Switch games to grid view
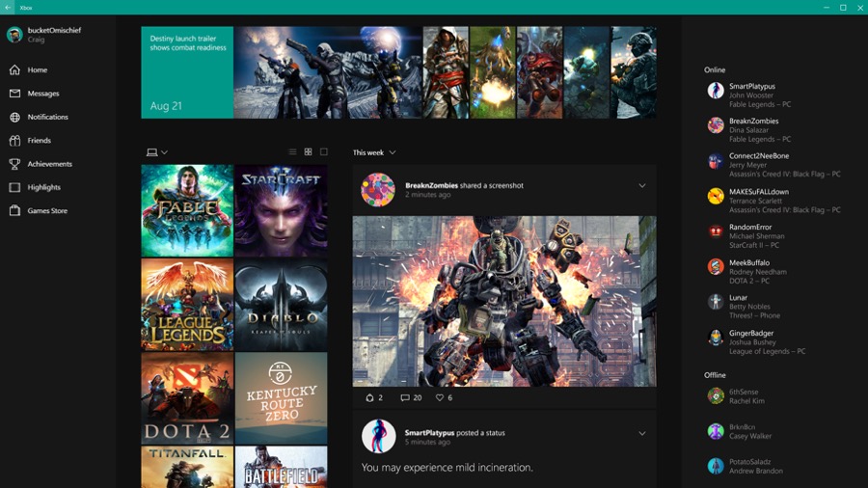 (309, 151)
